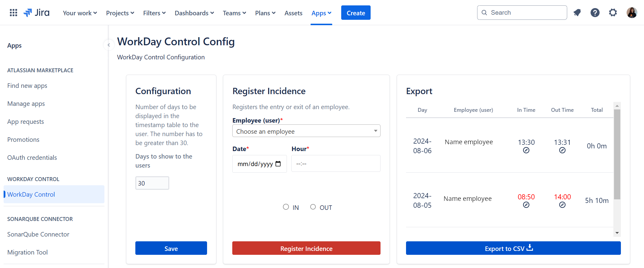The image size is (644, 268).
Task: Select the IN radio button
Action: click(286, 207)
